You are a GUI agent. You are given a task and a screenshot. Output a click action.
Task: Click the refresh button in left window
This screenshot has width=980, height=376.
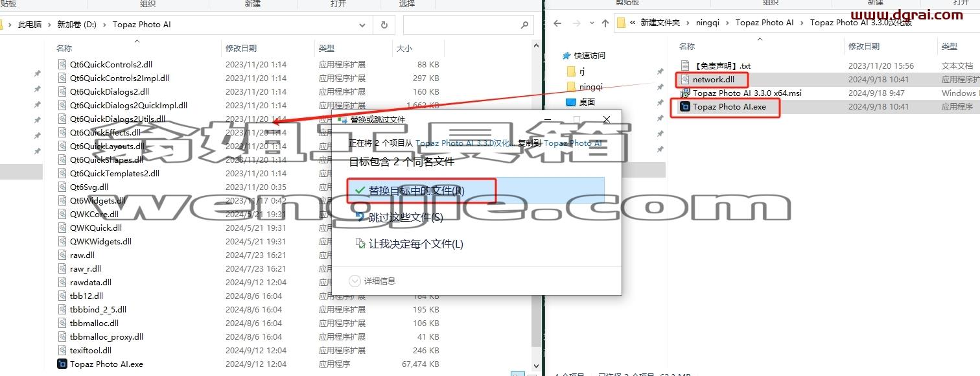(384, 25)
